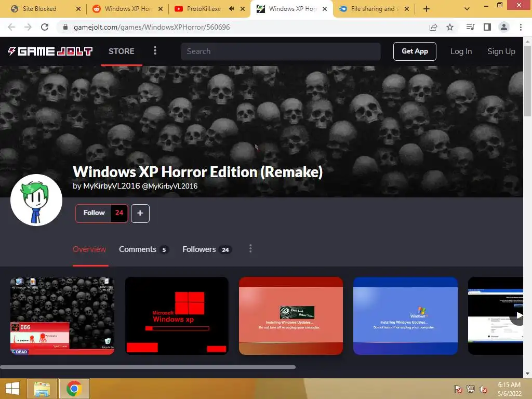Click the Game Jolt logo
The height and width of the screenshot is (399, 532).
click(x=50, y=51)
